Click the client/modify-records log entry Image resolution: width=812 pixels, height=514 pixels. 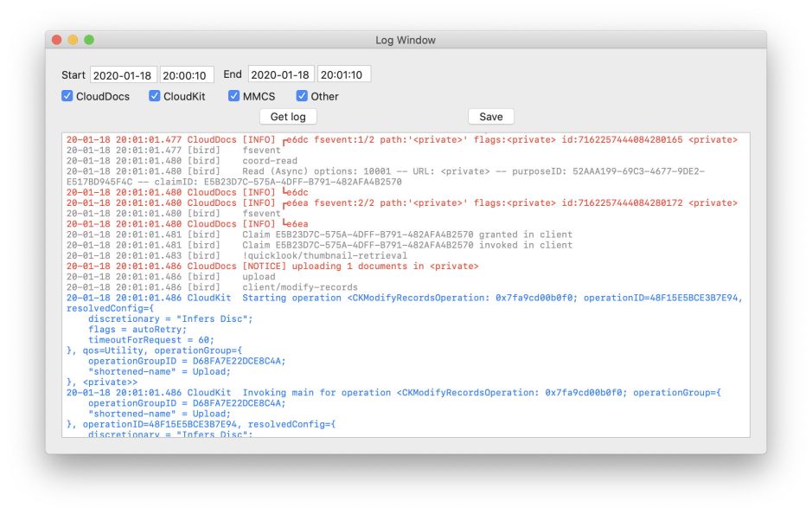pyautogui.click(x=299, y=287)
